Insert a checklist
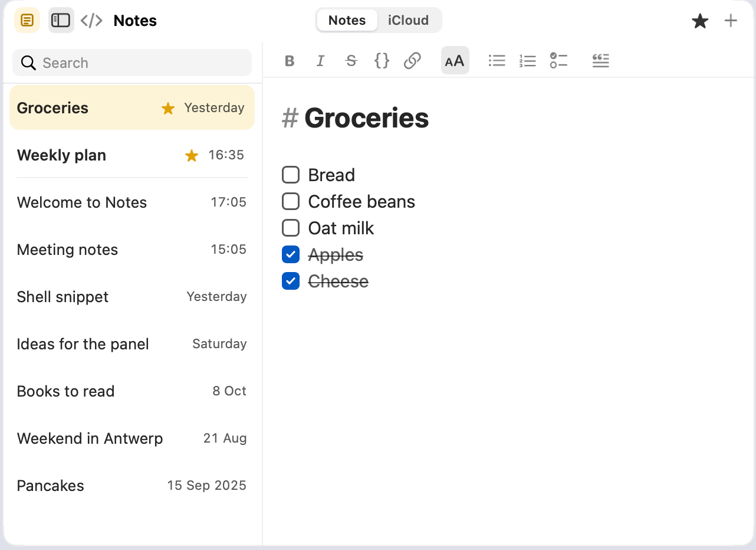Screen dimensions: 756x550 pos(558,60)
